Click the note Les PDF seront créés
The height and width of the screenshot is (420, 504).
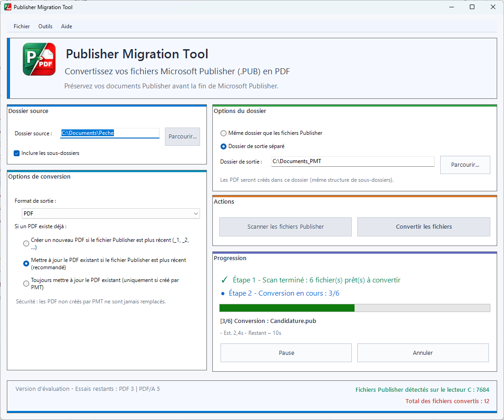click(307, 180)
